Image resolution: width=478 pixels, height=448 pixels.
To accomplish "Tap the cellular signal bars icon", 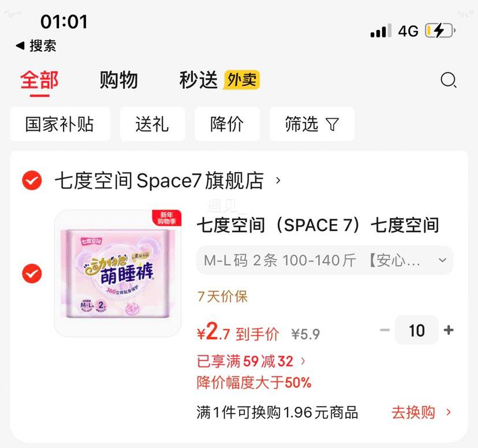I will point(381,31).
